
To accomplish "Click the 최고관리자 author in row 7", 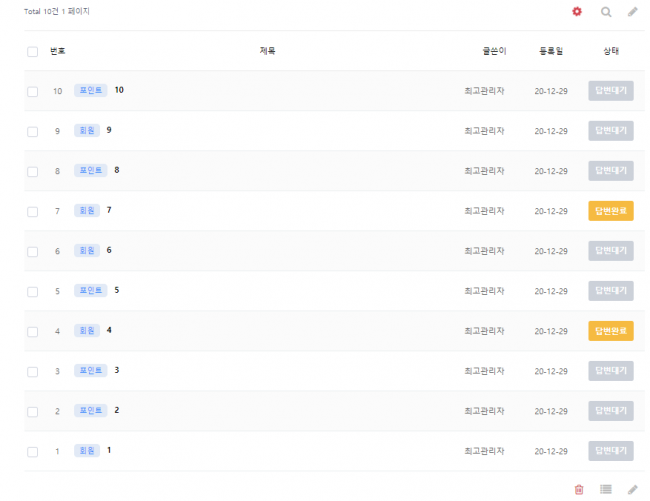I will pyautogui.click(x=484, y=211).
